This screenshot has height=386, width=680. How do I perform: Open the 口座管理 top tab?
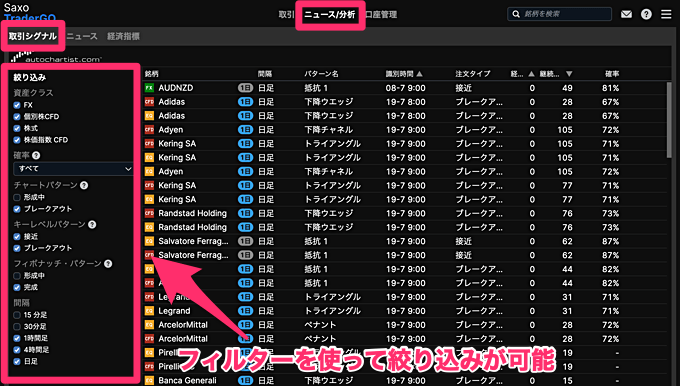(381, 15)
